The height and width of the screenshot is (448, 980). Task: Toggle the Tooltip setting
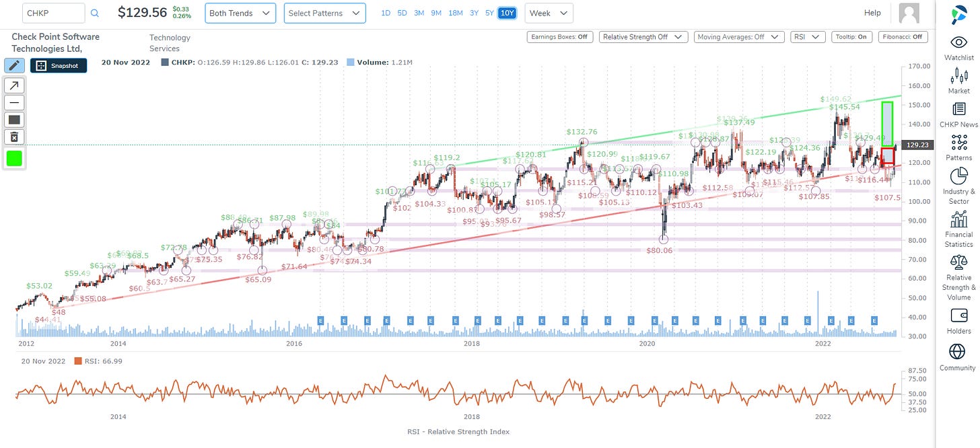853,37
